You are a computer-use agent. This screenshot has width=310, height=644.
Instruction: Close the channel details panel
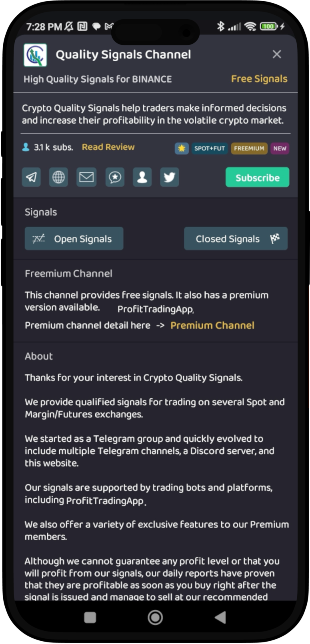pyautogui.click(x=277, y=54)
